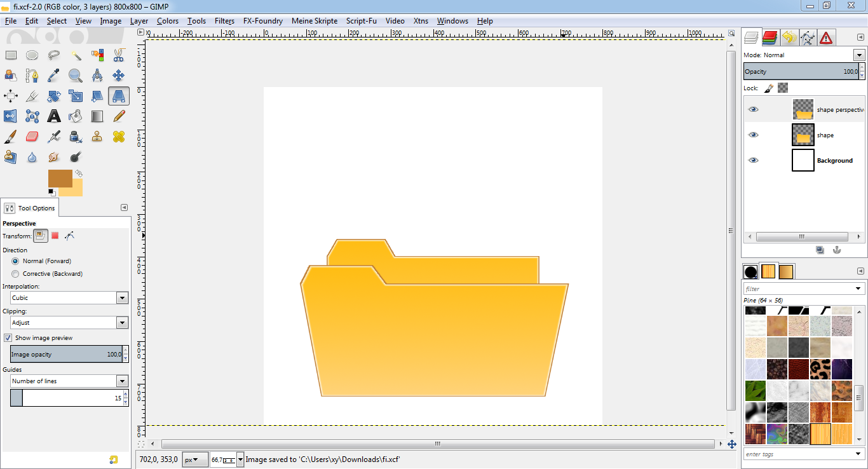Switch to the Undo History tab
Screen dimensions: 868x469
789,37
